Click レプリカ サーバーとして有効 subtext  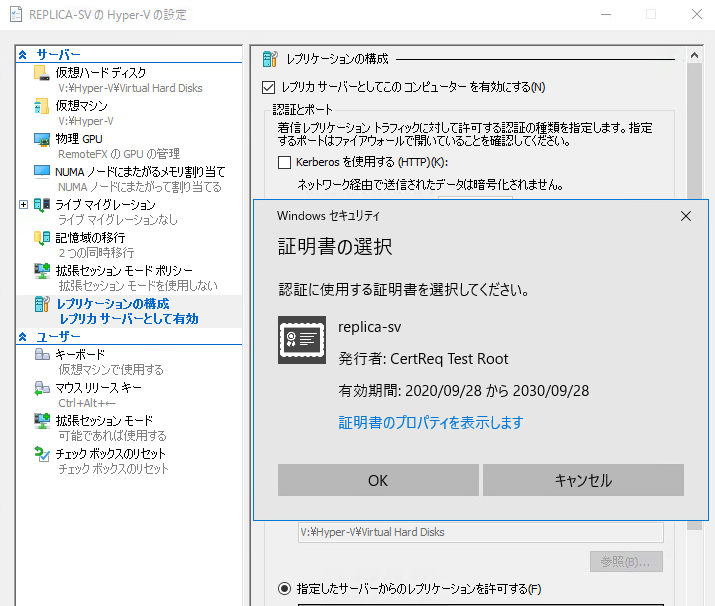[x=129, y=319]
